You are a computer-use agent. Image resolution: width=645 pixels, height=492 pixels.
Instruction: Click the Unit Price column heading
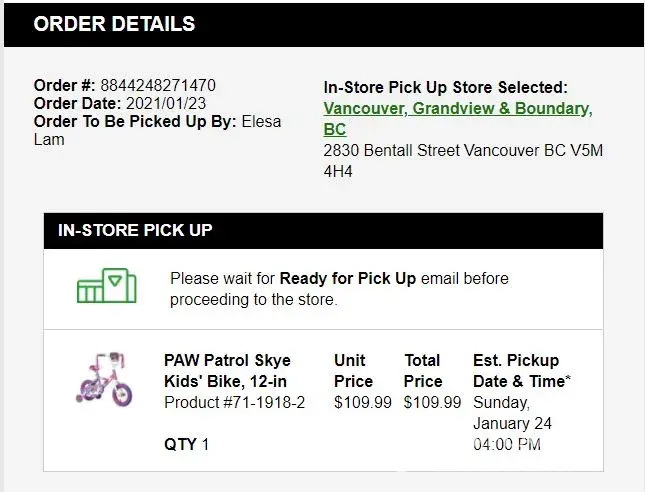[354, 370]
